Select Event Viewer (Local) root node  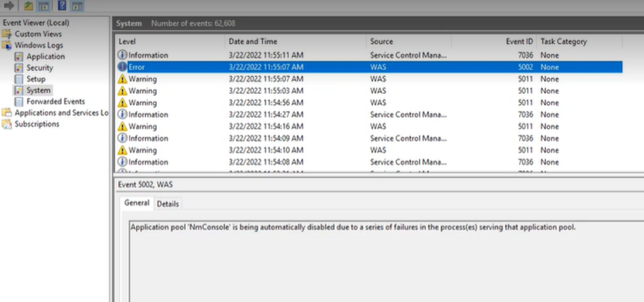tap(36, 23)
